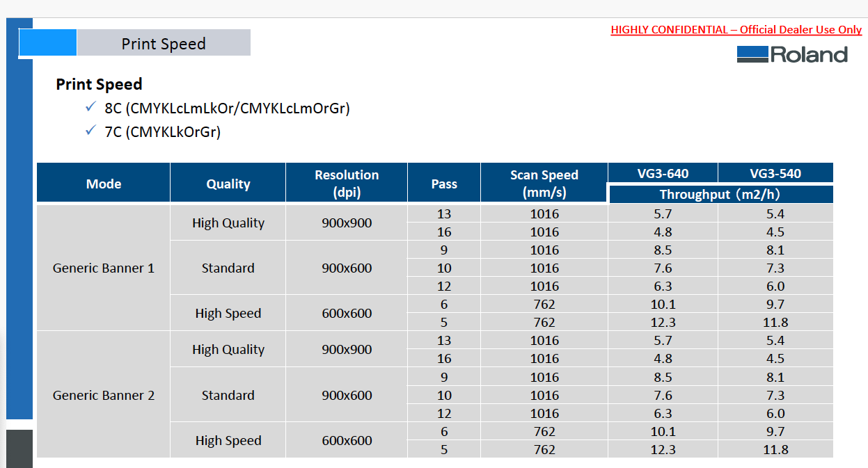Select '6.0' throughput in Generic Banner 1
868x468 pixels.
point(775,286)
